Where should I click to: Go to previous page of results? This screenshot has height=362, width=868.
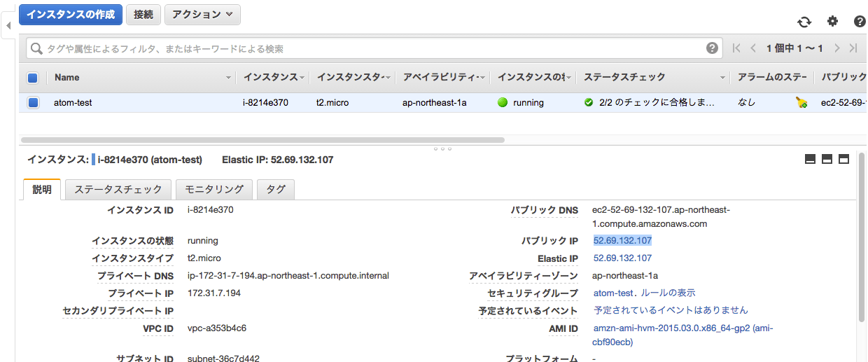(753, 48)
